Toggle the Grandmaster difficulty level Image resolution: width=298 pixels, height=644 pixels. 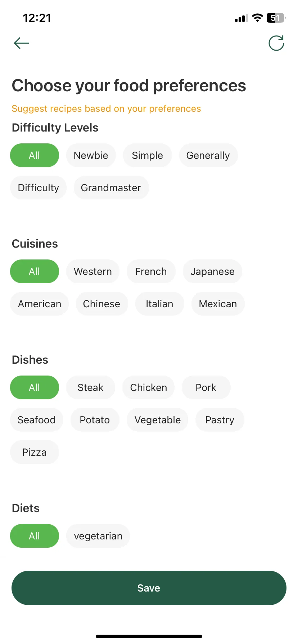coord(111,188)
